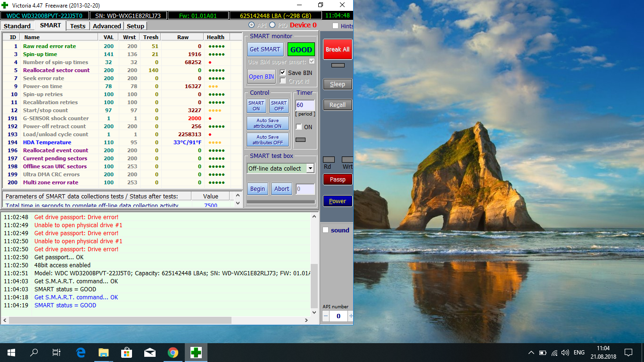This screenshot has height=362, width=644.
Task: Click the Timer period input field
Action: click(x=305, y=105)
